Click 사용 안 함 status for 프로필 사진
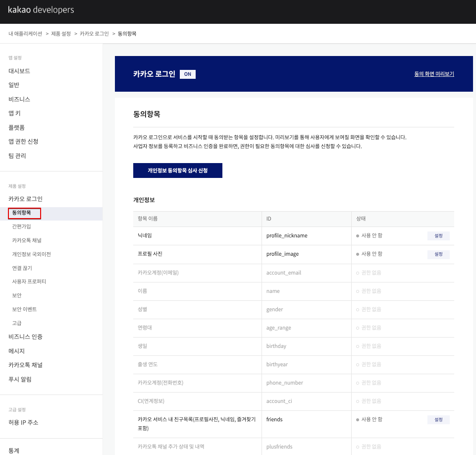 coord(369,254)
